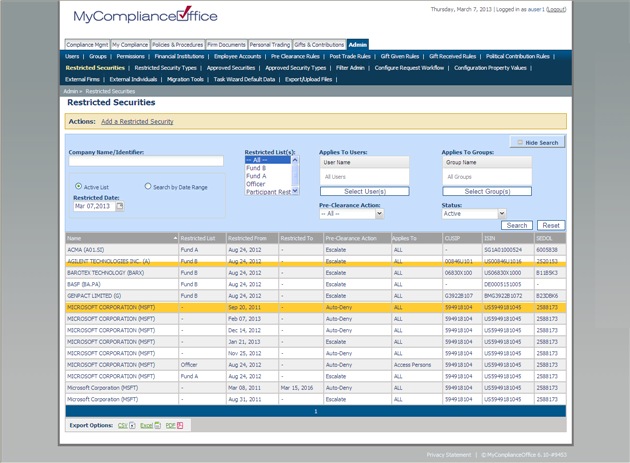
Task: Open the Groups admin submenu
Action: 98,56
